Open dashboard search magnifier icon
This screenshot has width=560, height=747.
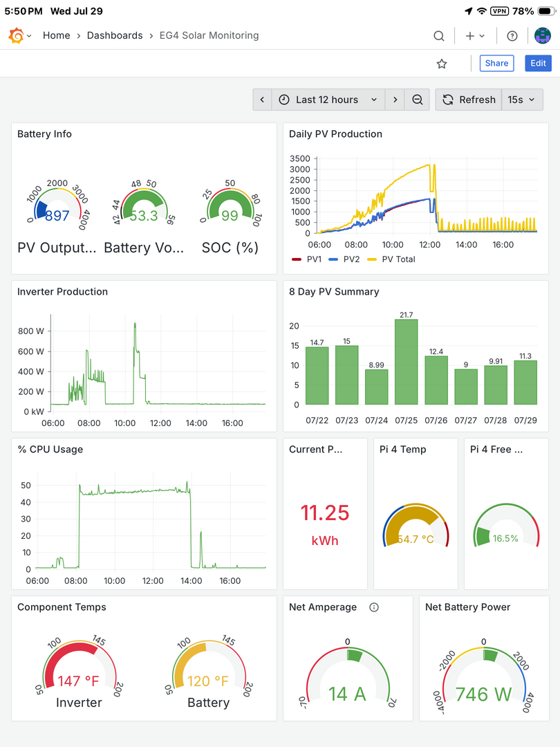tap(439, 36)
